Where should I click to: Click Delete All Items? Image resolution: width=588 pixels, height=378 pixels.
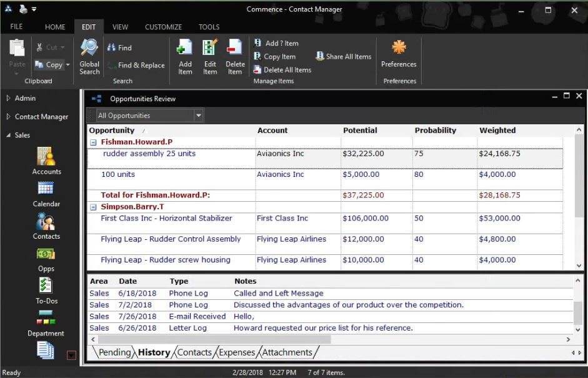[282, 70]
